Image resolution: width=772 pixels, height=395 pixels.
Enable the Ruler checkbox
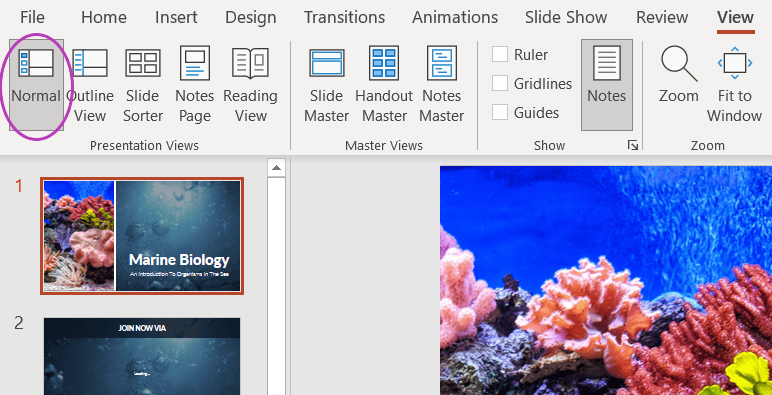pos(500,54)
